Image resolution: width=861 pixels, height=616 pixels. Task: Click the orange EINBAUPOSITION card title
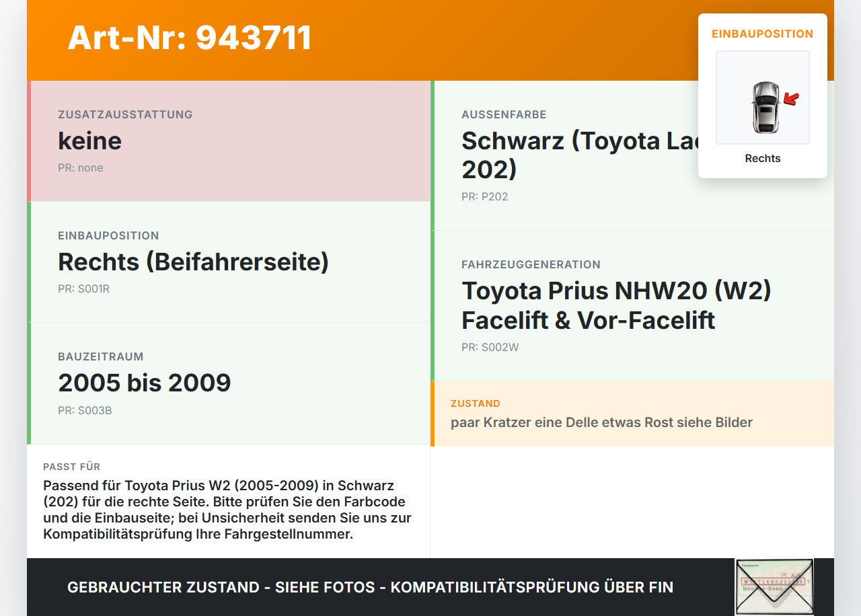(x=763, y=34)
